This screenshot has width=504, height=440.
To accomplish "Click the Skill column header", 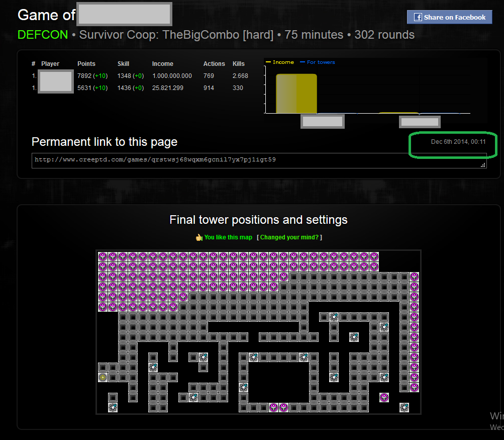I will tap(124, 64).
